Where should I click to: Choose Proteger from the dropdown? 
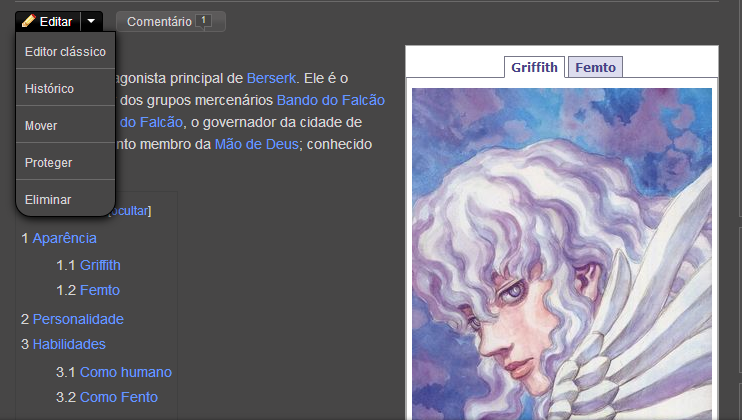65,162
